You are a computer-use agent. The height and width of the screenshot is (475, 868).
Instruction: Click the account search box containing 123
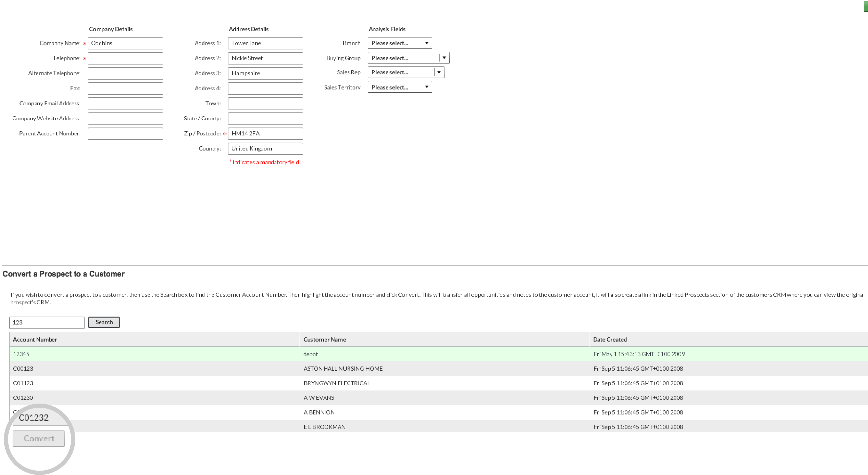47,323
